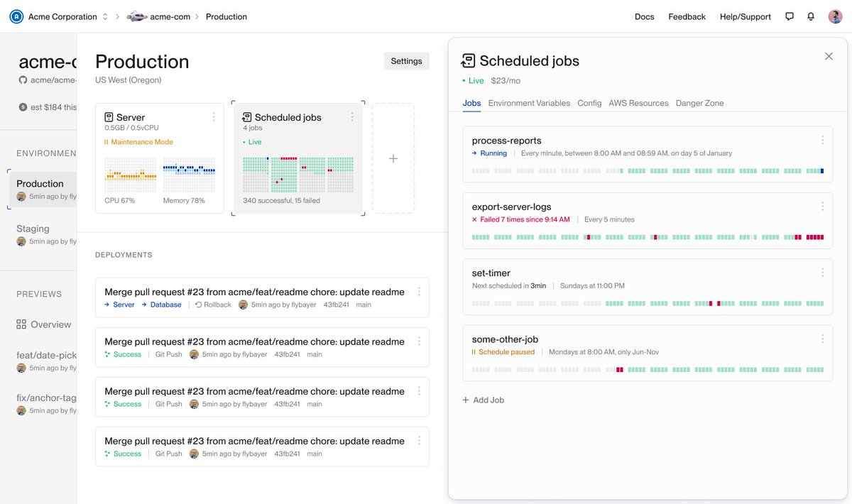Image resolution: width=852 pixels, height=504 pixels.
Task: Click the Scheduled jobs panel header icon
Action: [468, 61]
